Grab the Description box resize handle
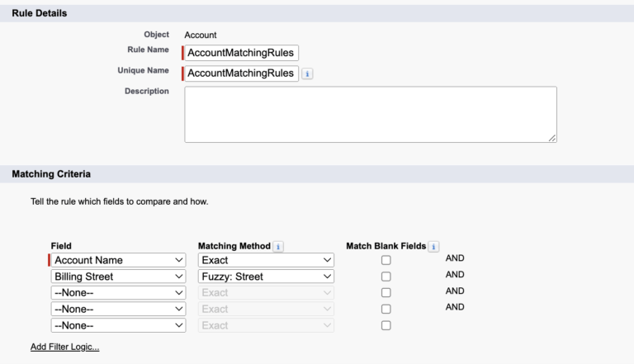The image size is (634, 364). point(552,138)
